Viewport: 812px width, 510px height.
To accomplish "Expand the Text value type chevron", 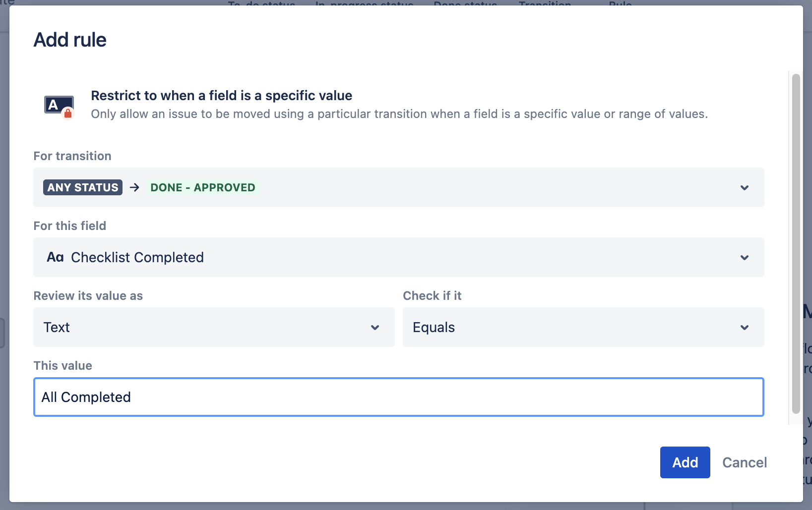I will tap(375, 327).
